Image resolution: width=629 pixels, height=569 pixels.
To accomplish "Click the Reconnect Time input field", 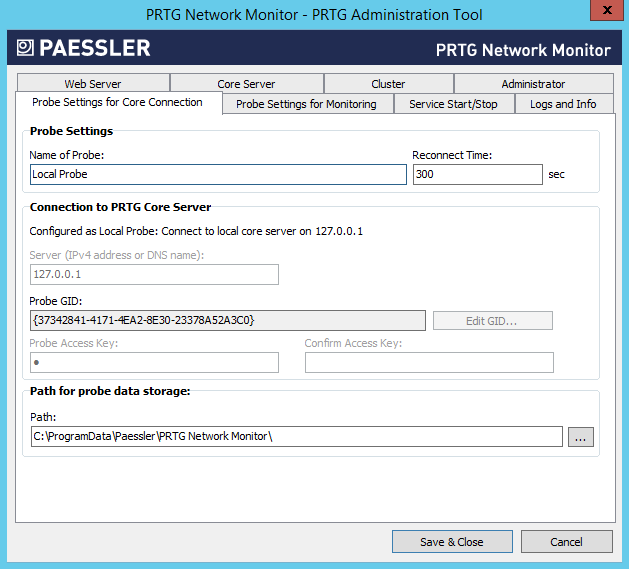I will (477, 174).
